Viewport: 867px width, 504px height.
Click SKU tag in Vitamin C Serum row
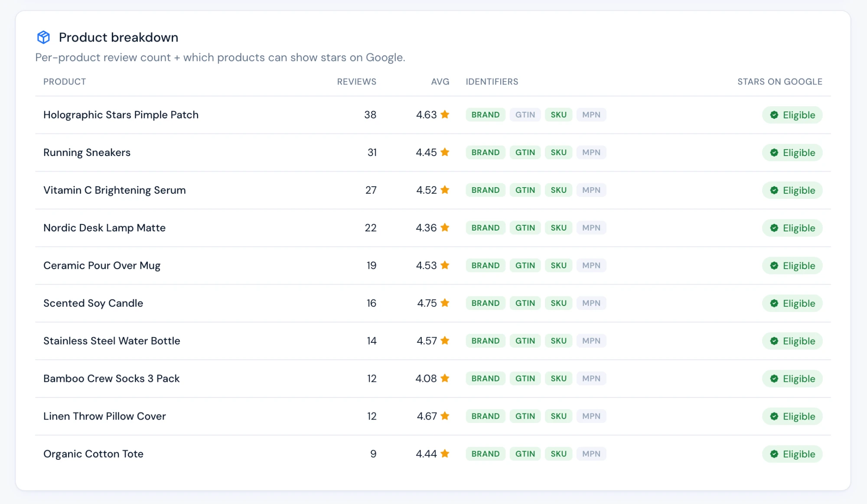[x=558, y=190]
